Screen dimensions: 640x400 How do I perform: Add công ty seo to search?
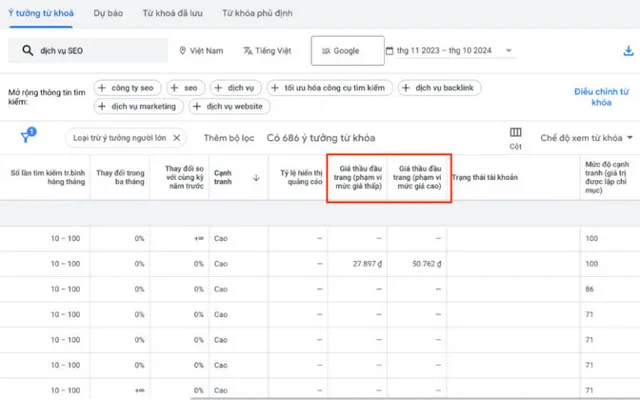(x=127, y=88)
